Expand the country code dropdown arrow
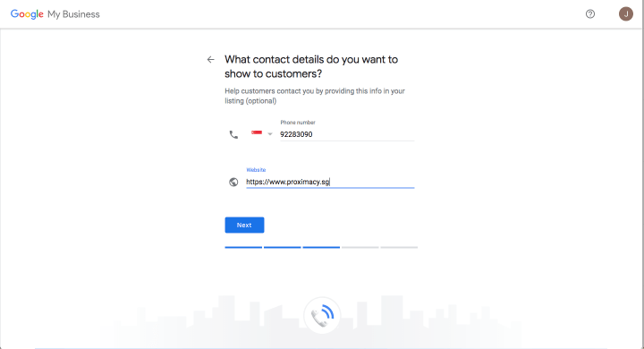 click(x=270, y=134)
